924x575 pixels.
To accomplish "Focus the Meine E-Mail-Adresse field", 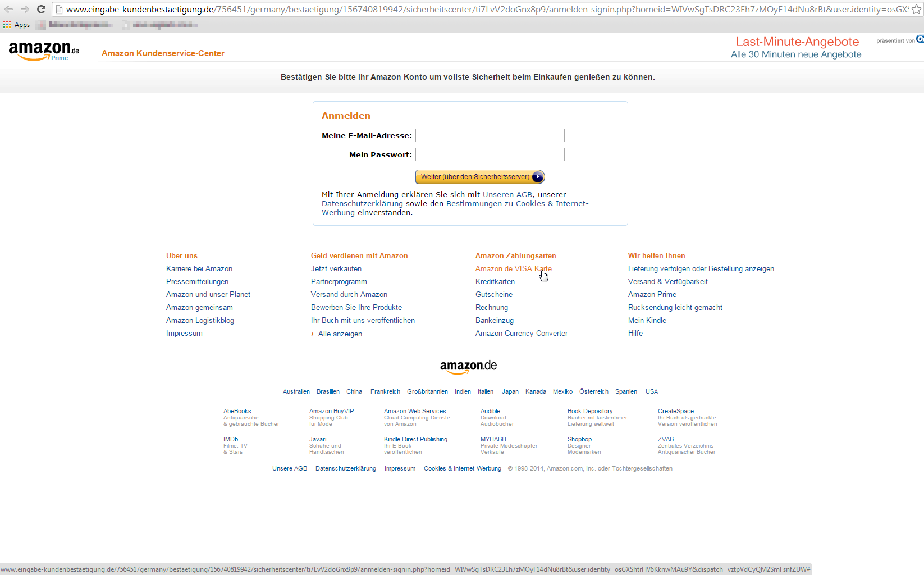I will (x=490, y=135).
